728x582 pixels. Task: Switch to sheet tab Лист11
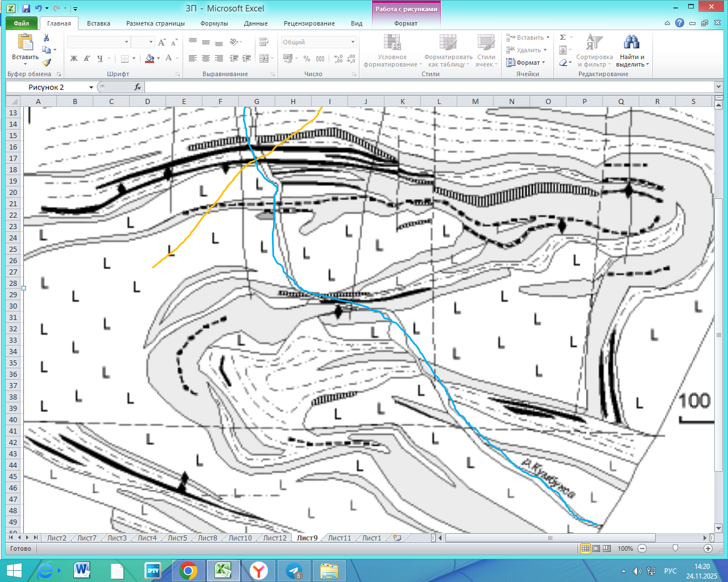click(x=340, y=538)
